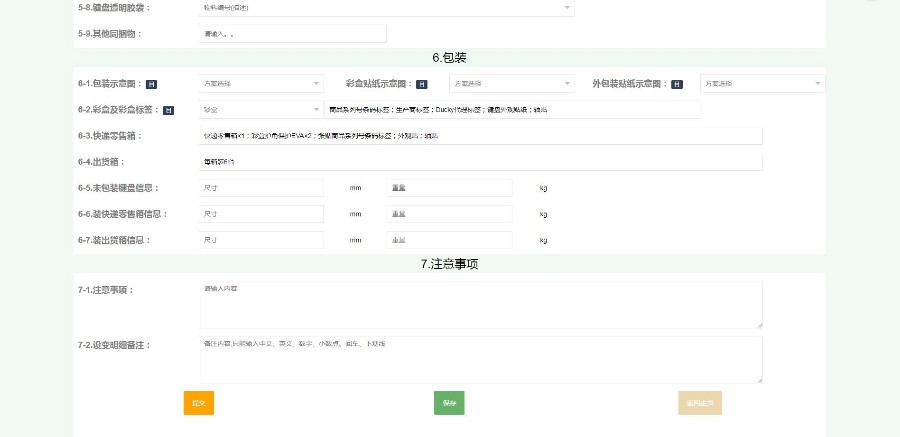Click the '6-4.出货箱' label

click(x=102, y=162)
